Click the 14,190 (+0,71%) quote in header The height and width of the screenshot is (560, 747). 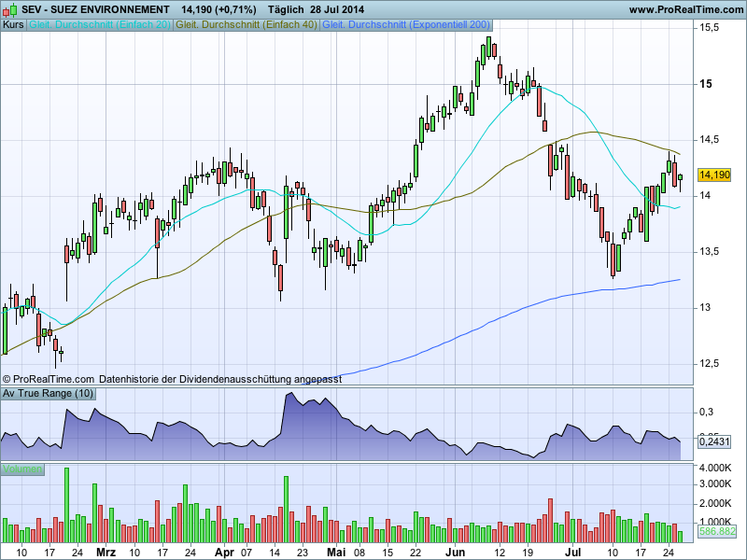coord(218,9)
